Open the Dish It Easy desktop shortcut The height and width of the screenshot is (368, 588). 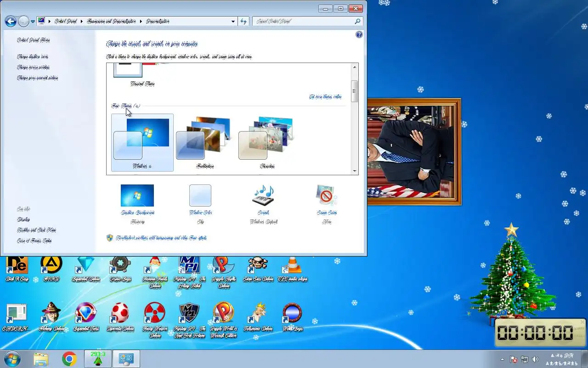(17, 269)
